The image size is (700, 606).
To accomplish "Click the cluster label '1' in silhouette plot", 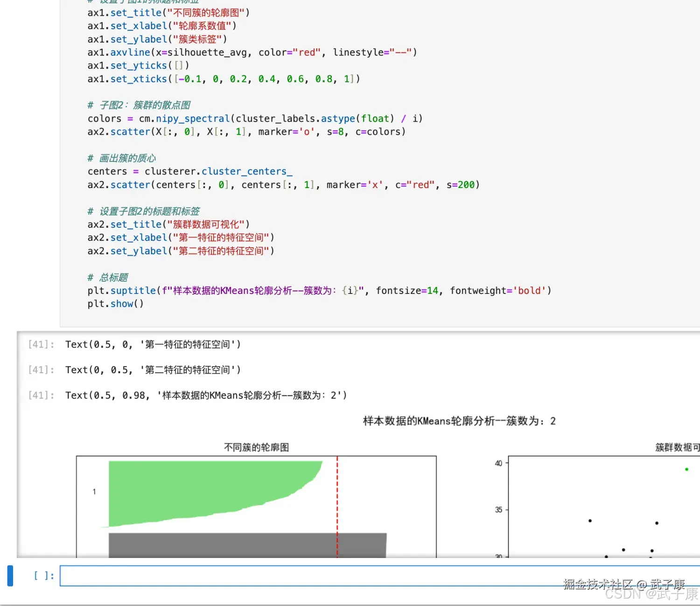I will (94, 492).
